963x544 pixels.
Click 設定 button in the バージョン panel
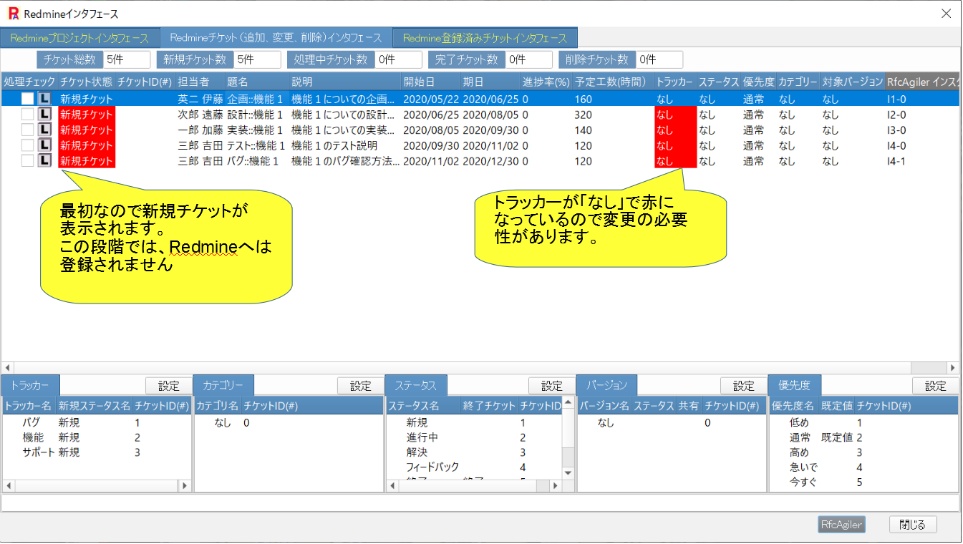pos(743,386)
